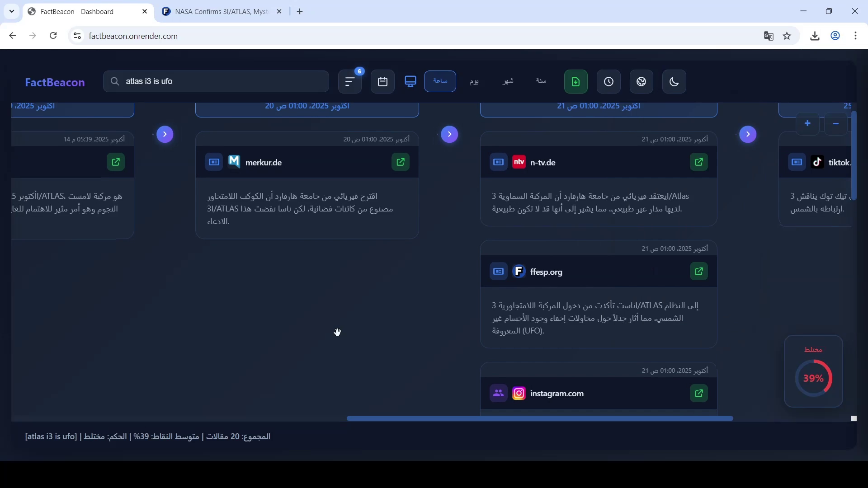Image resolution: width=868 pixels, height=488 pixels.
Task: Open the filter list with badge 6
Action: [x=350, y=82]
